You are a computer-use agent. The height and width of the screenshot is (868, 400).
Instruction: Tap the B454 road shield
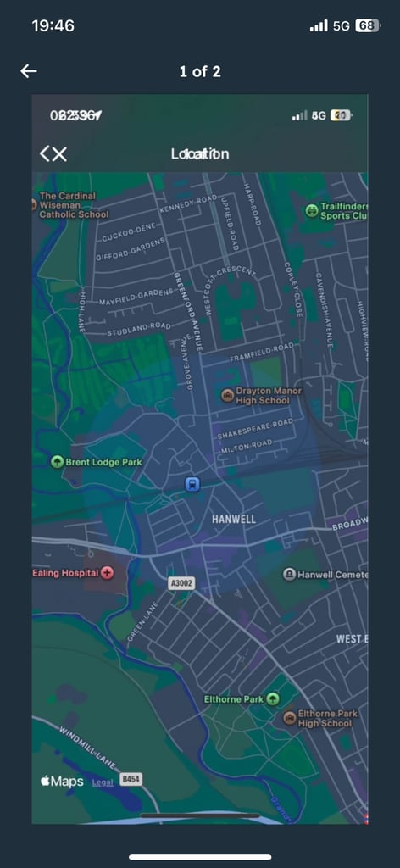131,779
